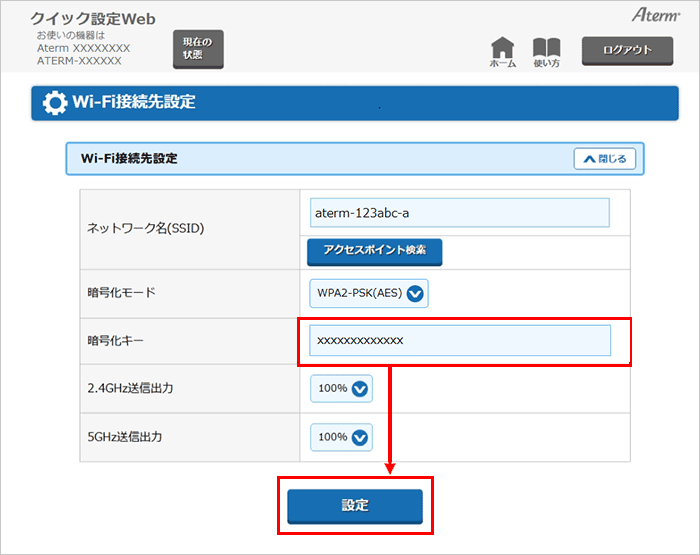Expand the 5GHz送信出力 dropdown
Viewport: 700px width, 555px height.
[341, 437]
